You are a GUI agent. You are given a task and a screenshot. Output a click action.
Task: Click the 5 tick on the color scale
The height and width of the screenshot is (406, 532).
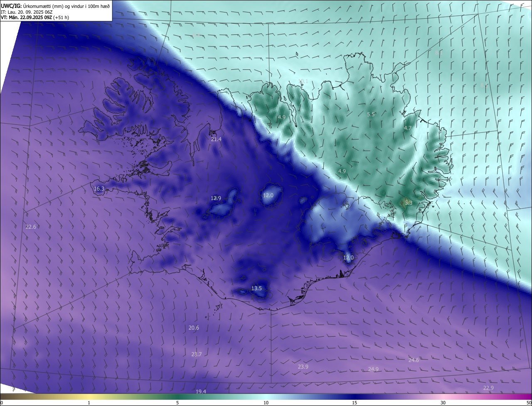(x=177, y=403)
